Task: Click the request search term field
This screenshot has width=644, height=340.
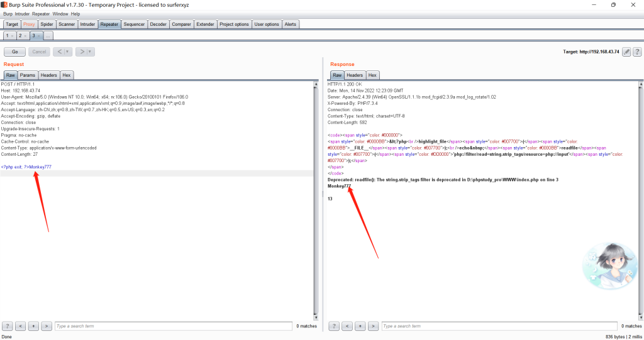Action: (170, 326)
